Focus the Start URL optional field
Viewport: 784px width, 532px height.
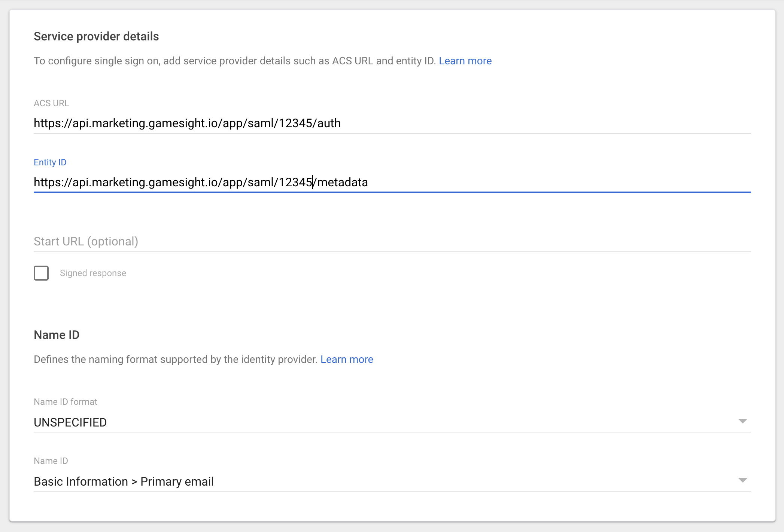click(x=392, y=241)
